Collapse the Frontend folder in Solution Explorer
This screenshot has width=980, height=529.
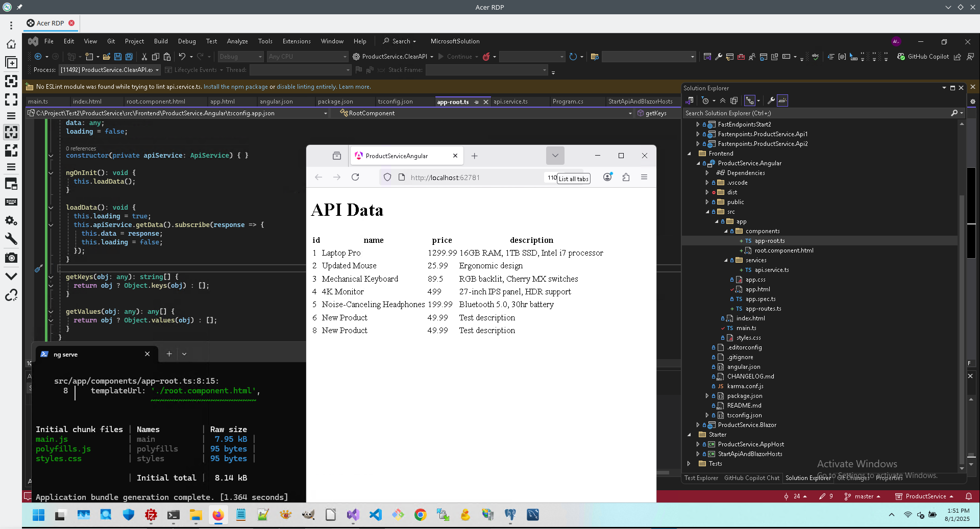click(x=689, y=154)
